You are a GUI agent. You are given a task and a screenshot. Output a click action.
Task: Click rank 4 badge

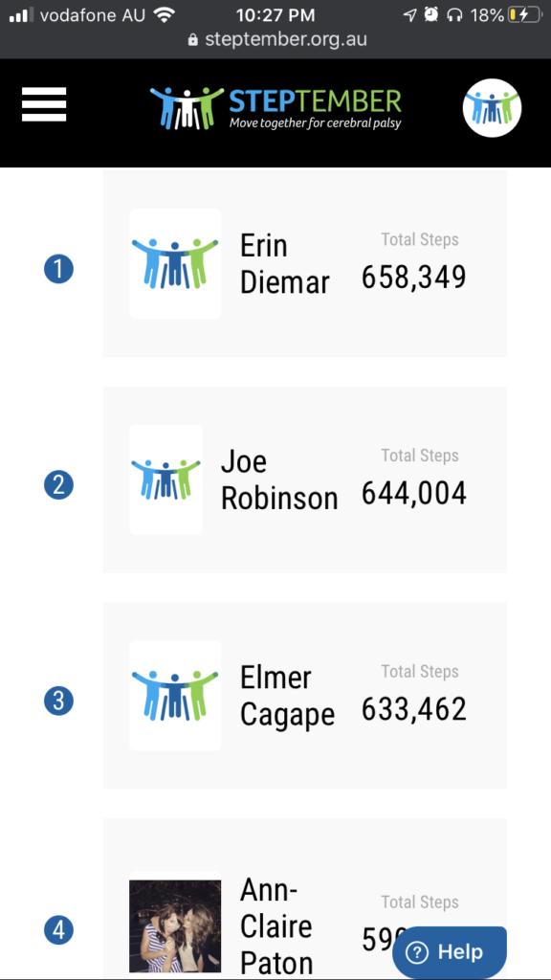(x=58, y=931)
